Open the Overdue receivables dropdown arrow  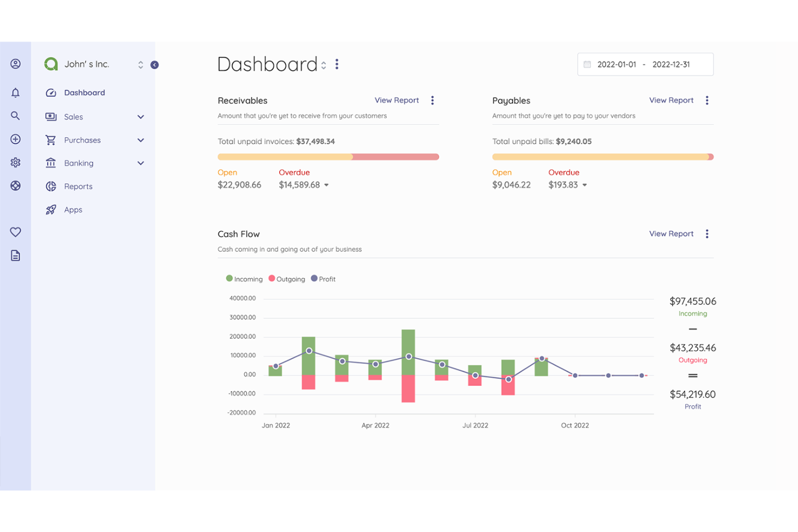(327, 185)
